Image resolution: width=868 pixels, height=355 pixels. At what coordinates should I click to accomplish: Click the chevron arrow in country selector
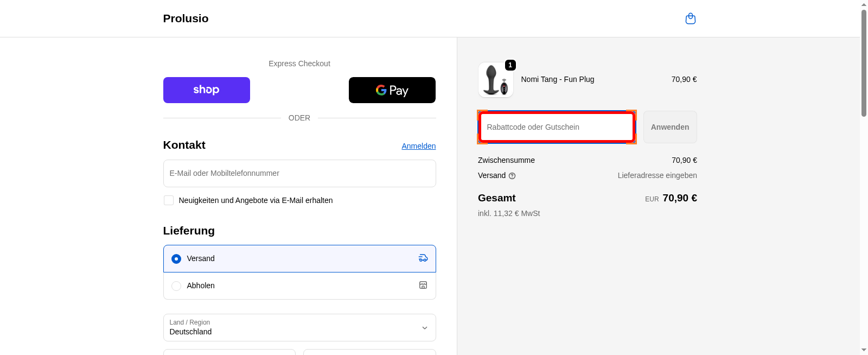[x=424, y=328]
